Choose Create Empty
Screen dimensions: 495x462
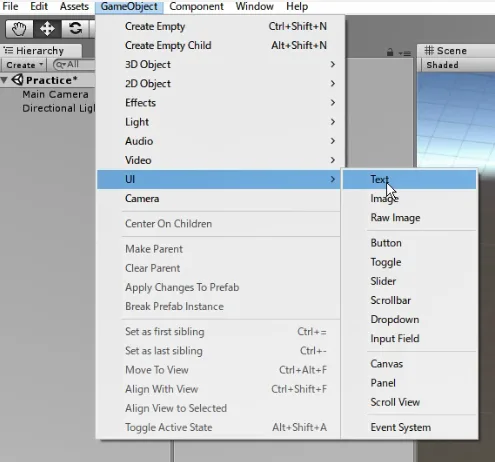(219, 26)
